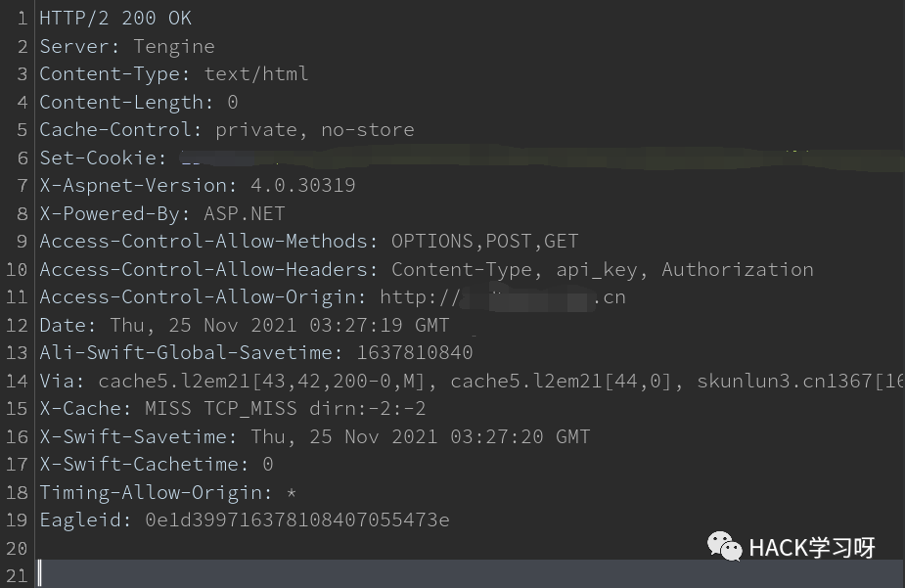Click the X-Aspnet-Version 4.0.30319 value
This screenshot has height=588, width=905.
pyautogui.click(x=303, y=185)
